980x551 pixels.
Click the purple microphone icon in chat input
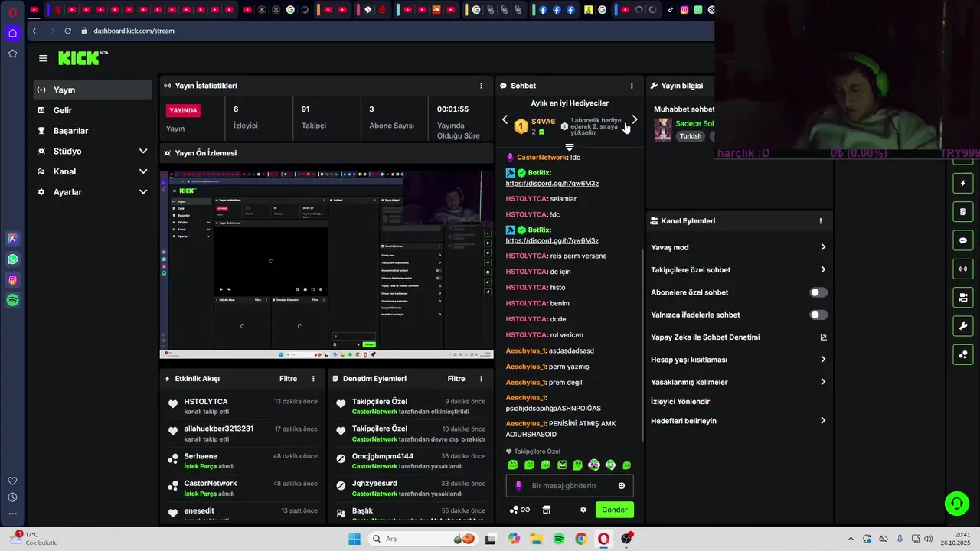click(x=518, y=486)
